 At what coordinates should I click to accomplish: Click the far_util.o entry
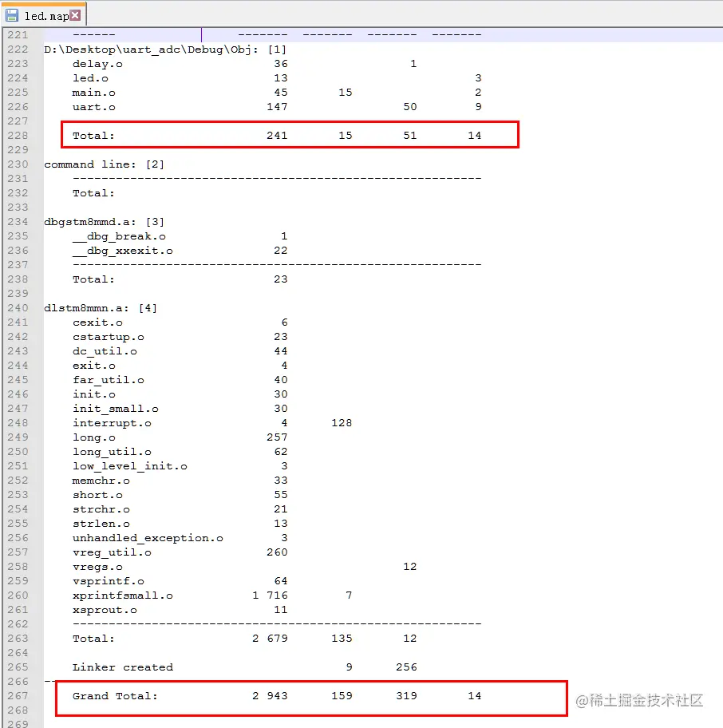pyautogui.click(x=108, y=380)
